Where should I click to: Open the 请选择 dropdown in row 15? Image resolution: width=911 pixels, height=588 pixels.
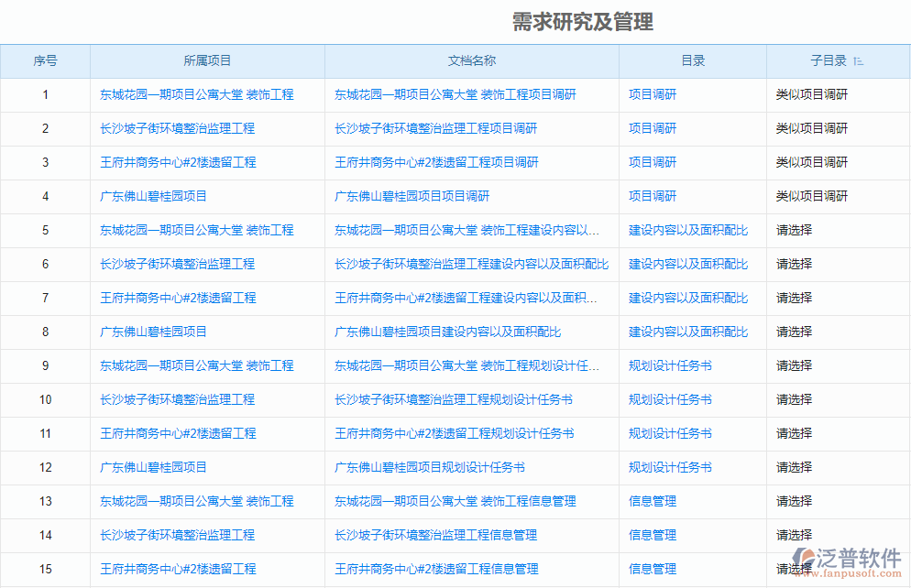[796, 569]
